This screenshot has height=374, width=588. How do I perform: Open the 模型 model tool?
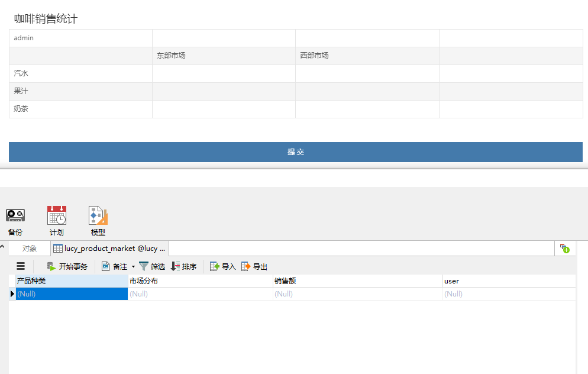[x=98, y=220]
